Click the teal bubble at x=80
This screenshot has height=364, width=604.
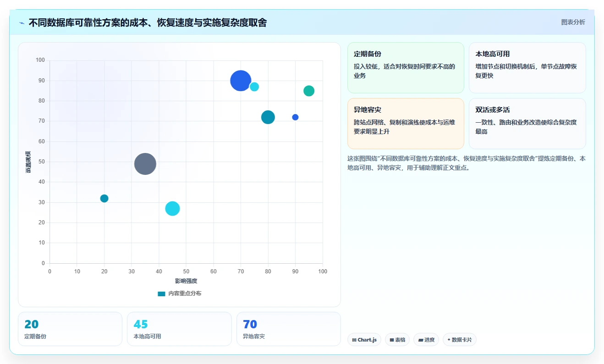268,117
